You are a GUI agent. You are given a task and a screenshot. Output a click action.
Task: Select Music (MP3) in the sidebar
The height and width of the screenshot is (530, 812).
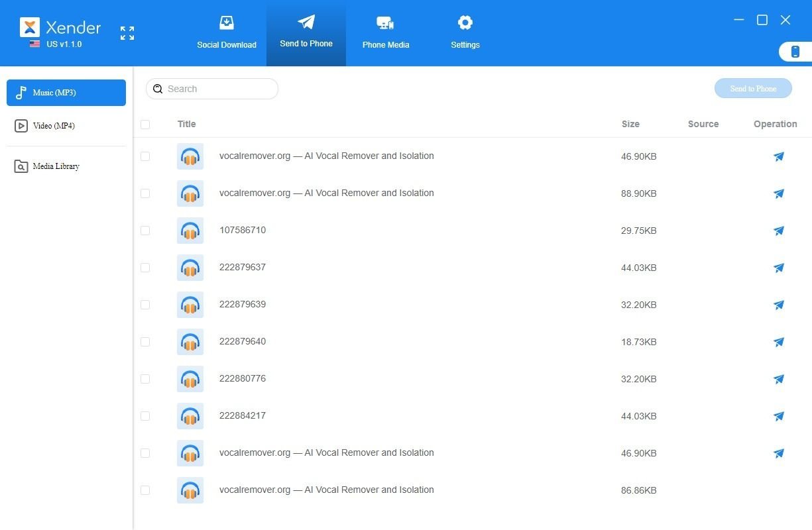pyautogui.click(x=66, y=93)
